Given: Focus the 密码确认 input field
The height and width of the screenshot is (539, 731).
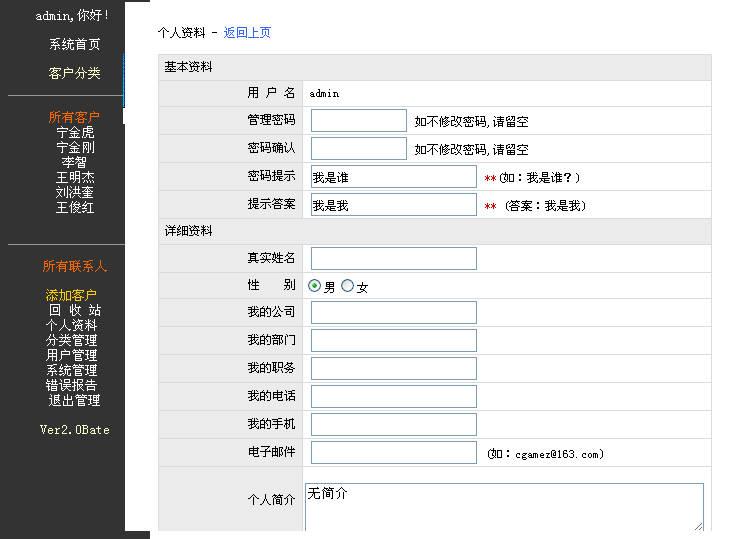Looking at the screenshot, I should [358, 149].
